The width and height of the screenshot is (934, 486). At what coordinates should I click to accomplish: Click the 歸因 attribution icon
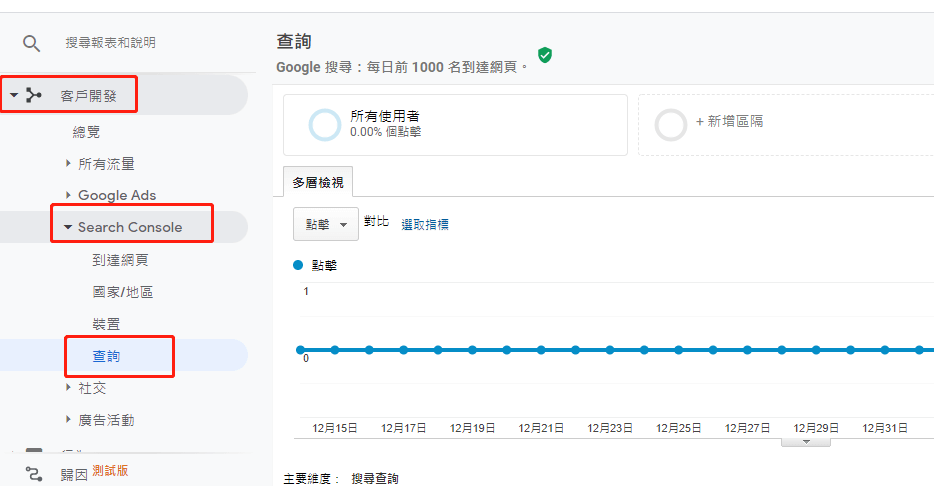[x=34, y=473]
